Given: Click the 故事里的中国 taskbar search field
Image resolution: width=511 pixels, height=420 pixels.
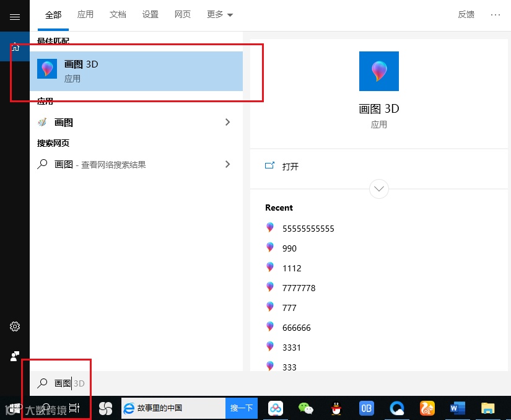Looking at the screenshot, I should [x=173, y=408].
